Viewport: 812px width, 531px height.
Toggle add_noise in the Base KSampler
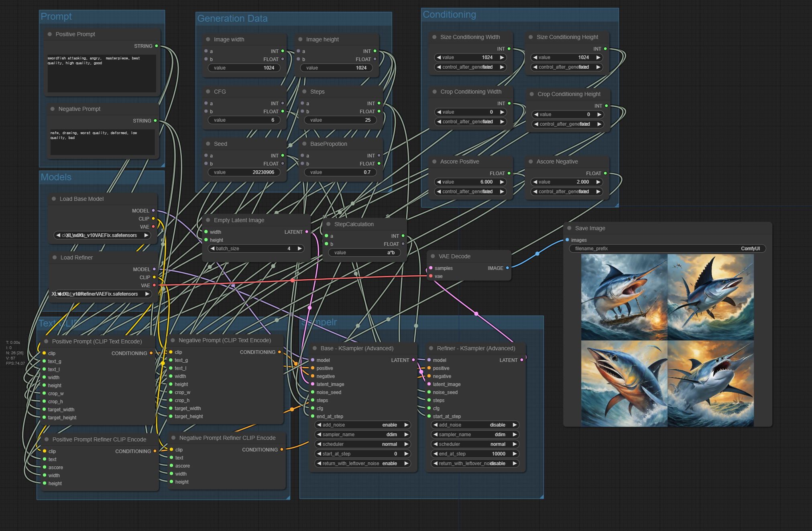[362, 425]
